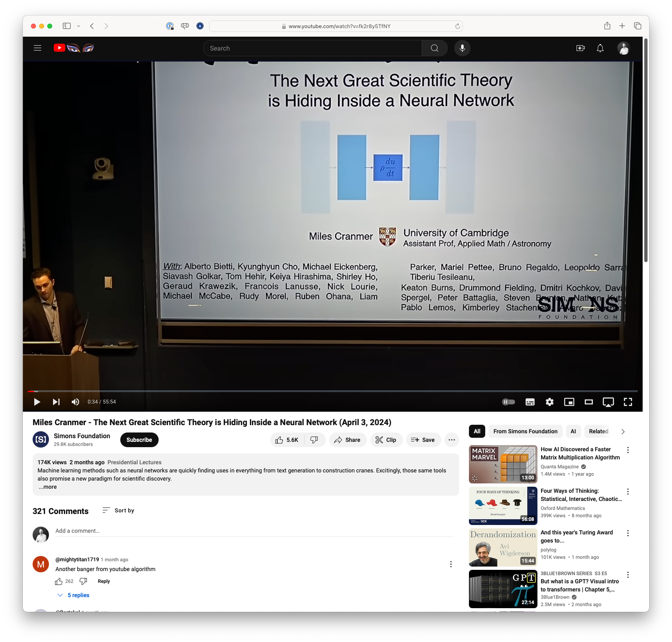Select the From Simons Foundation filter chip

coord(525,431)
